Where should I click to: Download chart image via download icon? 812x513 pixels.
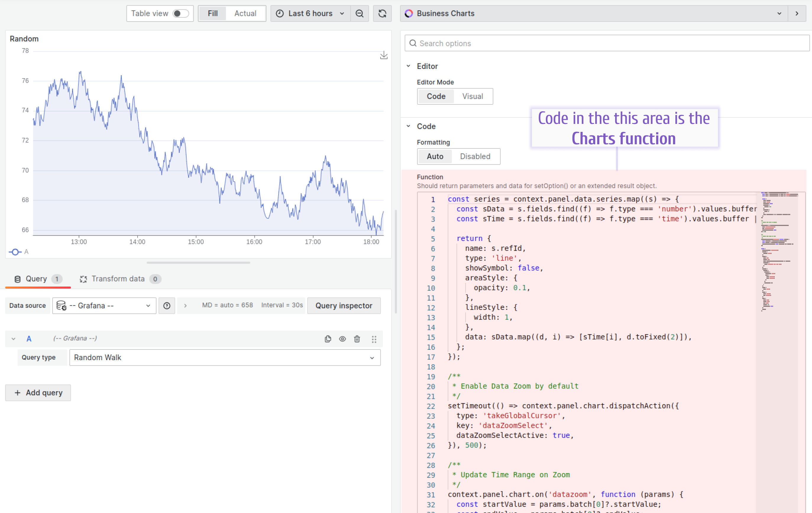(384, 55)
